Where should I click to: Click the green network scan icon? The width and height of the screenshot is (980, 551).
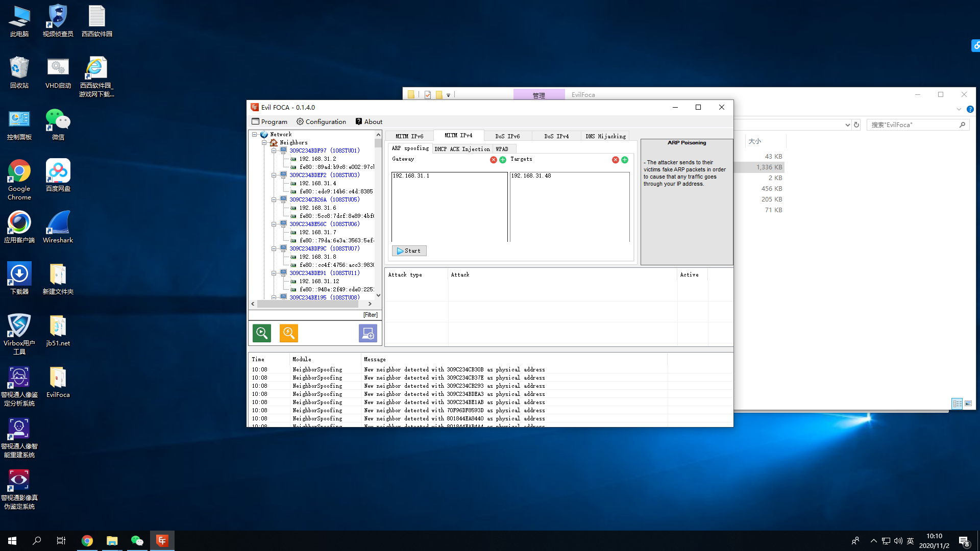pos(262,333)
